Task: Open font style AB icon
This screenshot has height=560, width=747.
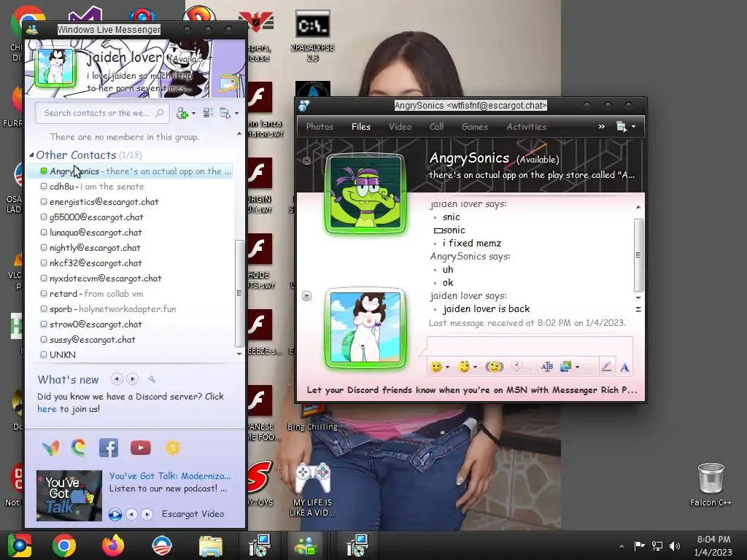Action: [547, 367]
